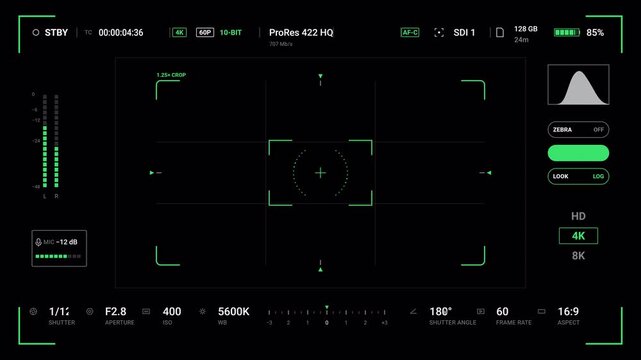This screenshot has height=360, width=641.
Task: Click the bottom center frame marker arrow
Action: click(320, 270)
